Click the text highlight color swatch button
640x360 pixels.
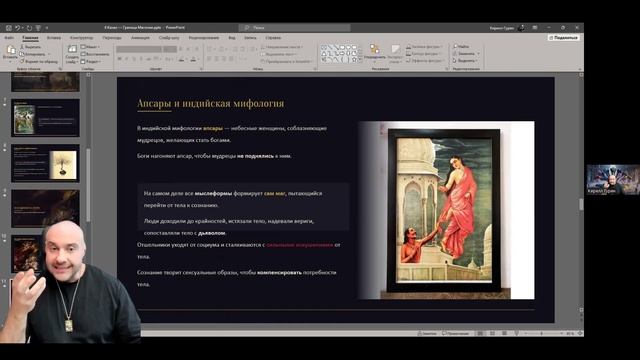pyautogui.click(x=182, y=59)
